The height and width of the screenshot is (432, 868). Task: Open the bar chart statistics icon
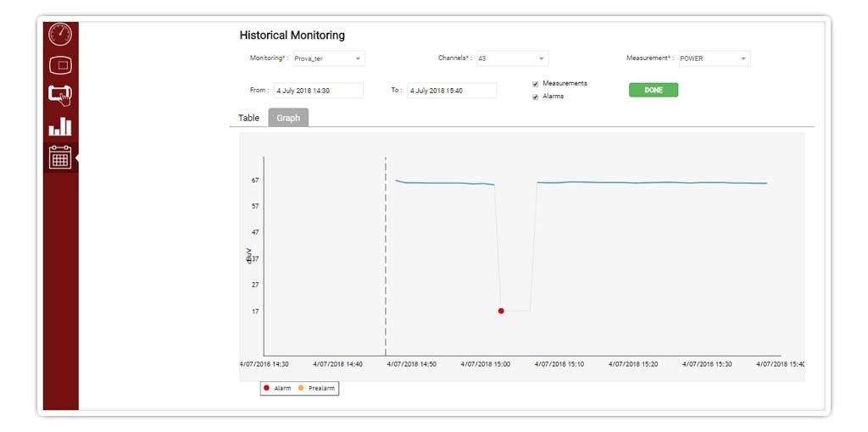60,126
